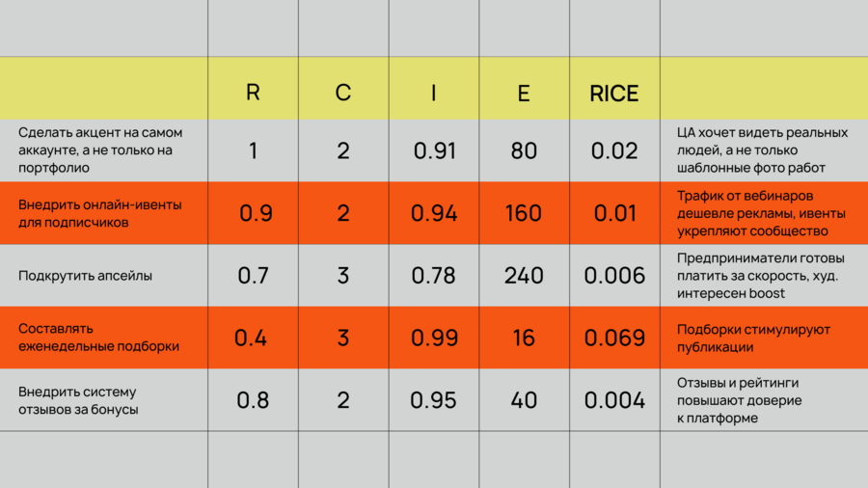868x488 pixels.
Task: Click the RICE column header
Action: (614, 94)
